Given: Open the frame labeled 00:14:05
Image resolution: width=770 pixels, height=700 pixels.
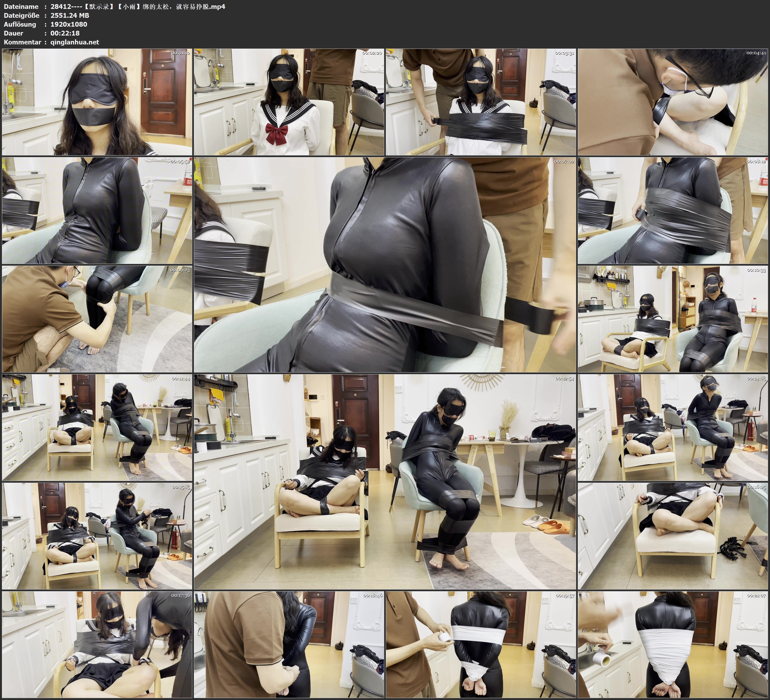Looking at the screenshot, I should point(673,427).
